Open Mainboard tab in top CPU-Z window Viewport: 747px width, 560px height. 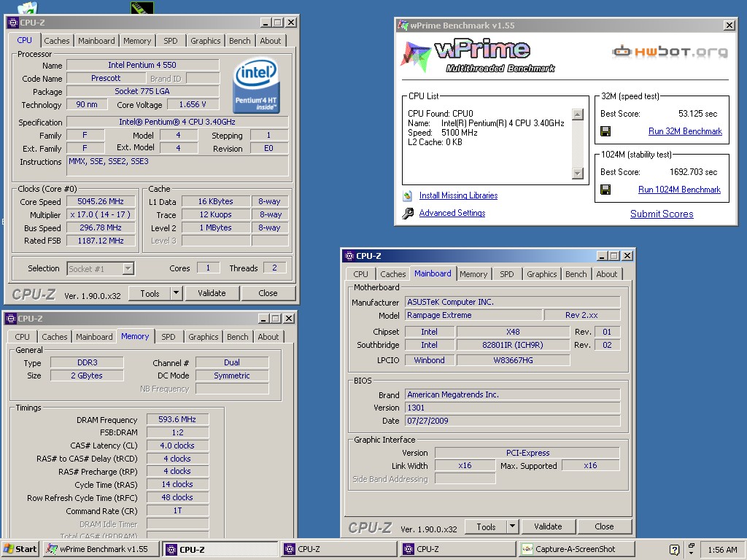[x=96, y=41]
